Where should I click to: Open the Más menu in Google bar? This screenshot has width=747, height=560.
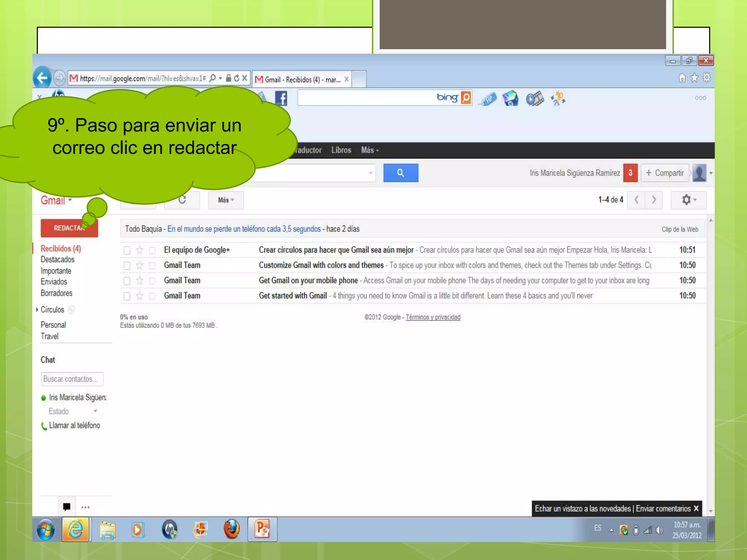pyautogui.click(x=370, y=150)
